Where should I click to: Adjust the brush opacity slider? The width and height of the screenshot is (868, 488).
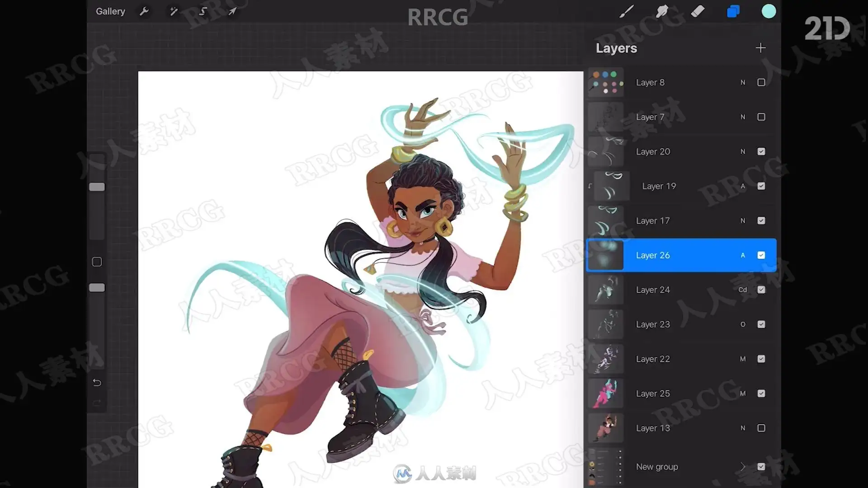click(97, 288)
